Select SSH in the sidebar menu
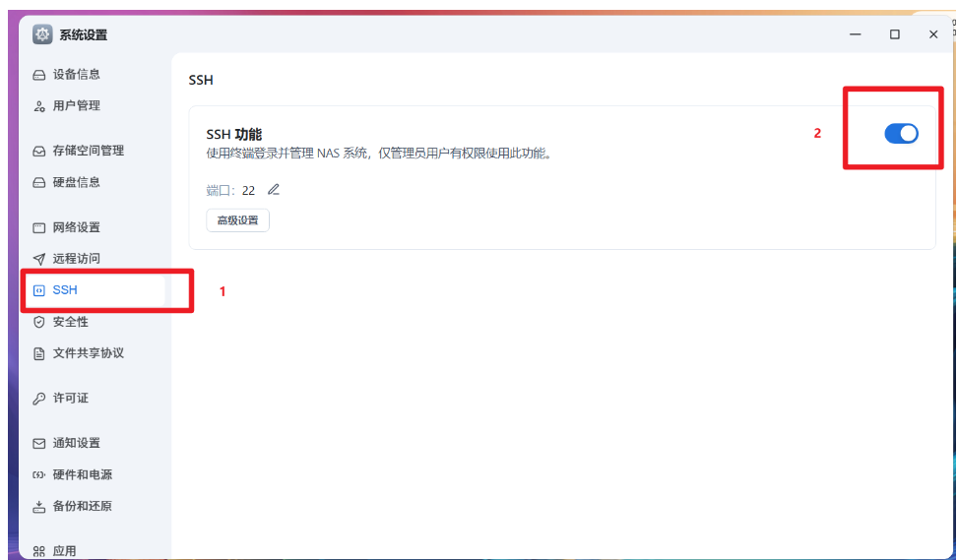958x560 pixels. point(65,290)
